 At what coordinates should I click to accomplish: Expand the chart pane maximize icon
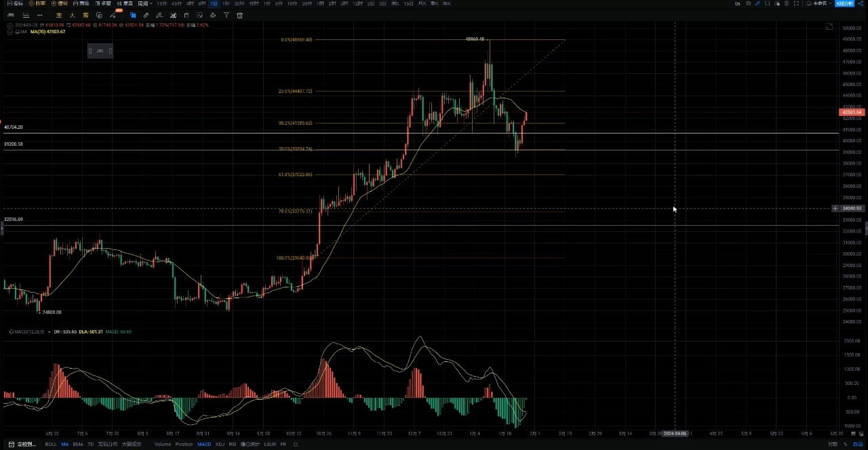(x=829, y=27)
